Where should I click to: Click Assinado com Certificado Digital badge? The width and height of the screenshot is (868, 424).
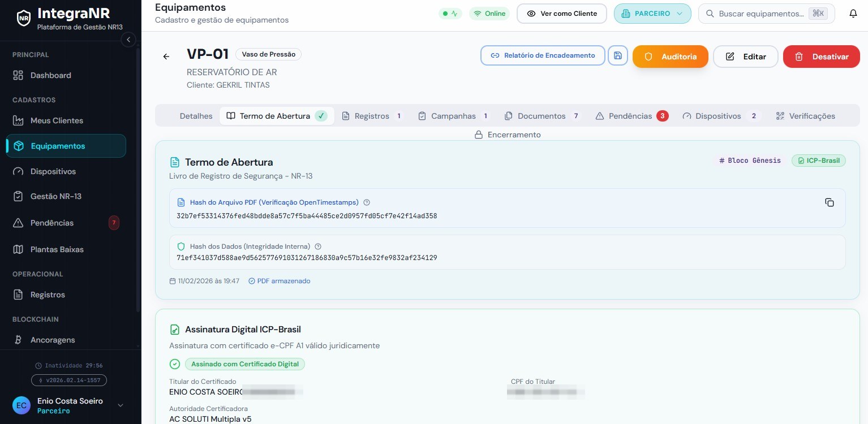pos(245,364)
